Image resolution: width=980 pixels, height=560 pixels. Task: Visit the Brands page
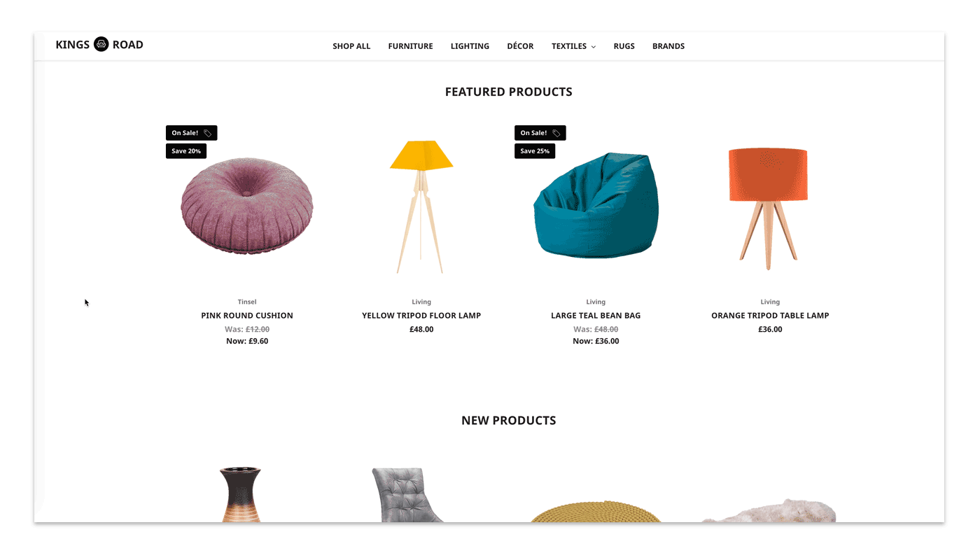[668, 46]
